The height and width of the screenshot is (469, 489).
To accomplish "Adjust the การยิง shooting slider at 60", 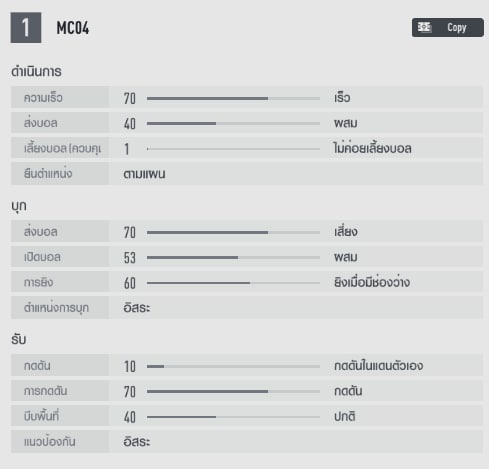I will (233, 283).
